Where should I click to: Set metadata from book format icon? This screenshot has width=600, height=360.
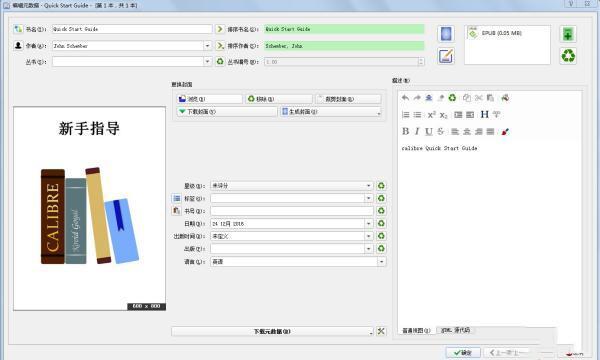click(x=446, y=56)
